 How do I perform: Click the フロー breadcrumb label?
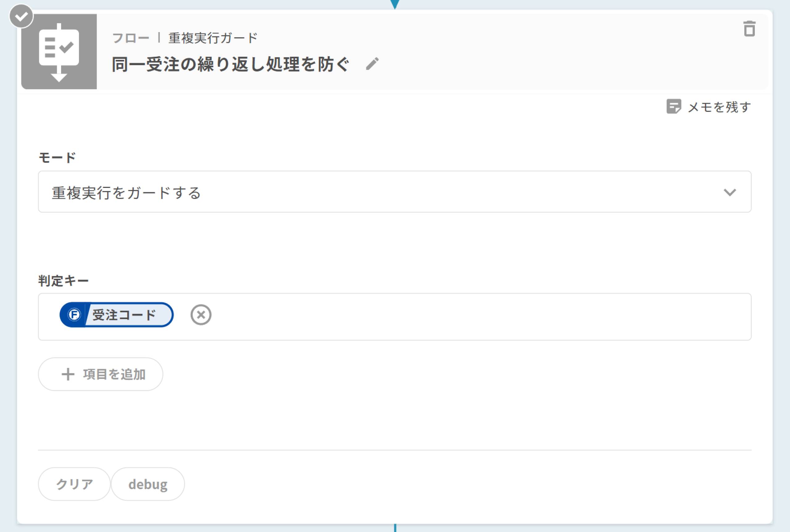[131, 38]
